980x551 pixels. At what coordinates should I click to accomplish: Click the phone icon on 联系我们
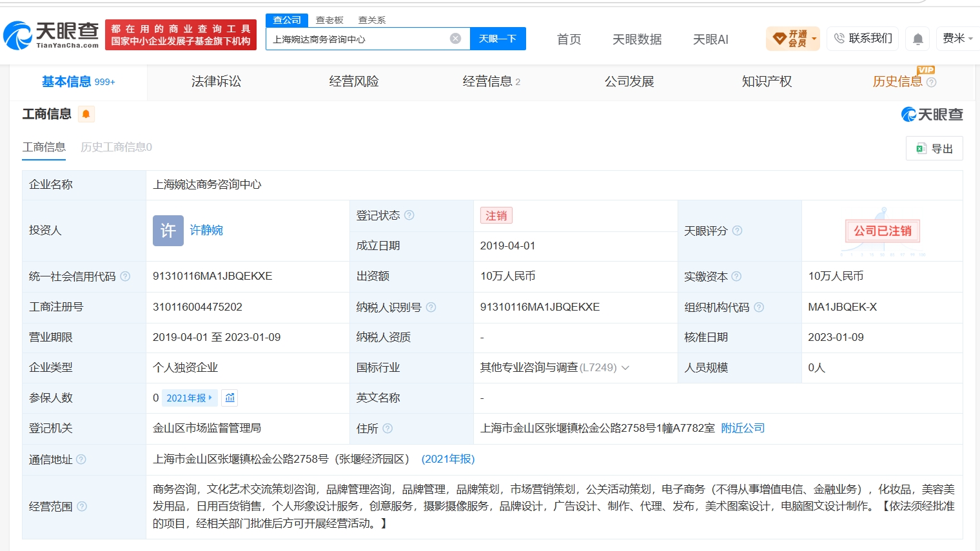point(839,39)
